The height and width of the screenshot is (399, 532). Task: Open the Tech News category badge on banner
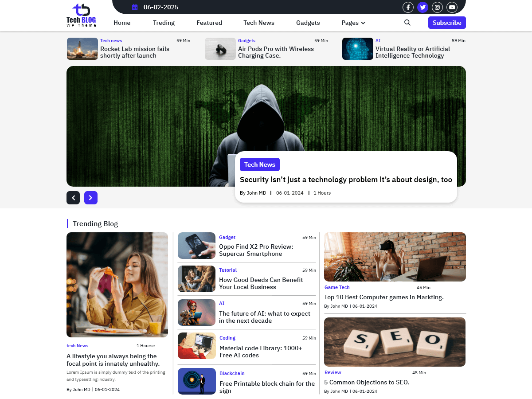coord(259,164)
